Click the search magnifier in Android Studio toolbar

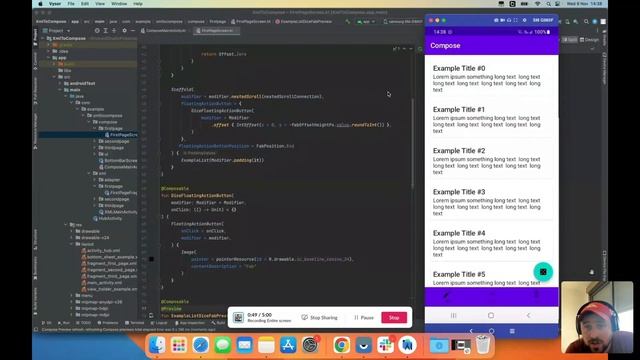click(x=586, y=21)
